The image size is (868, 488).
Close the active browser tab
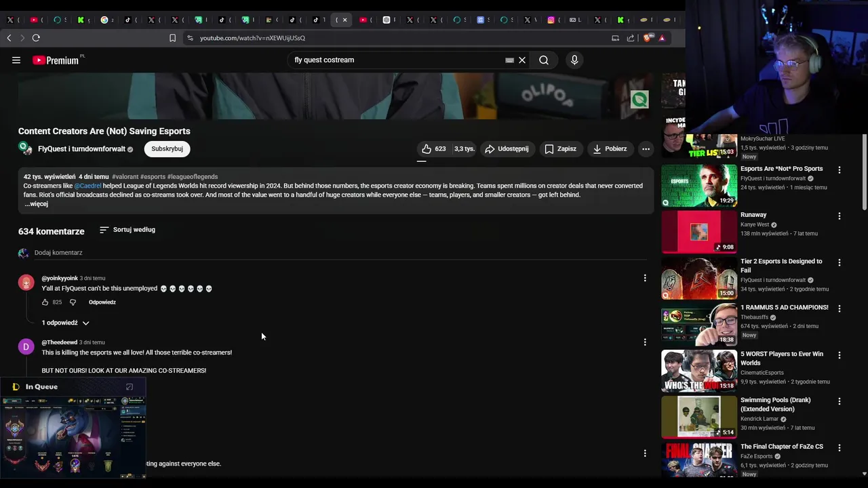344,20
